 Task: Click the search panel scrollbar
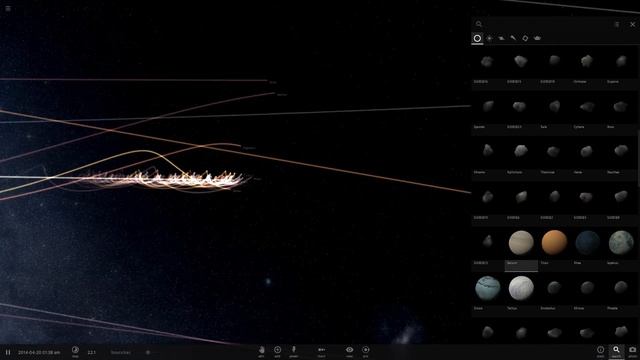(638, 159)
